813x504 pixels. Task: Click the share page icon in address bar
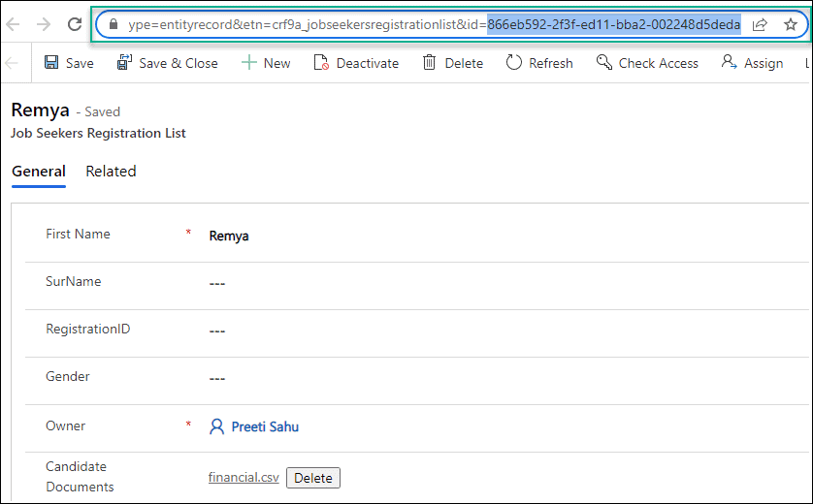tap(760, 24)
